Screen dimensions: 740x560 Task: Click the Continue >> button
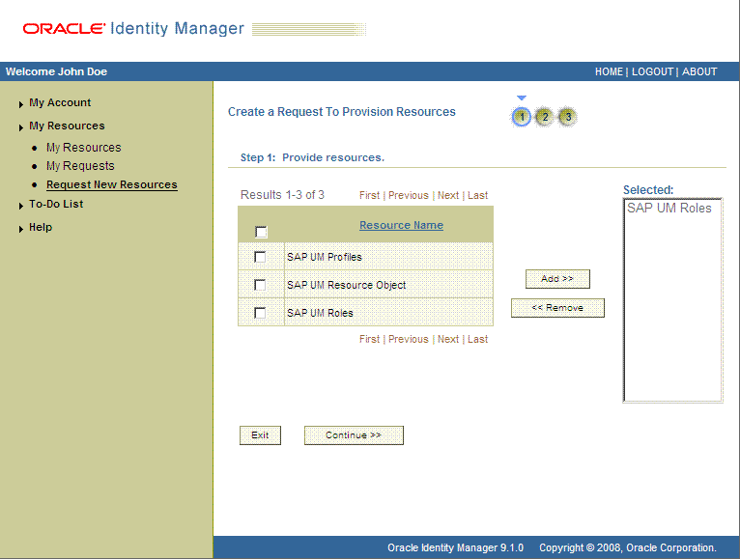coord(354,435)
